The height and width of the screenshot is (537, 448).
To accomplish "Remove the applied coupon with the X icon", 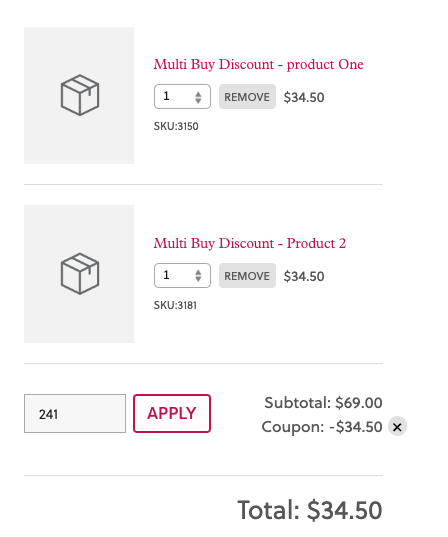I will pos(397,427).
